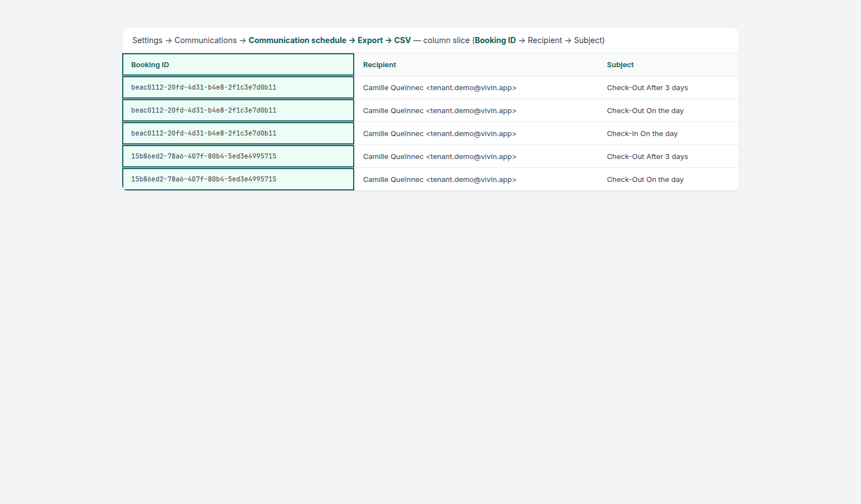Click 'Check-Out On the day' in the beac0112 row

(x=645, y=111)
